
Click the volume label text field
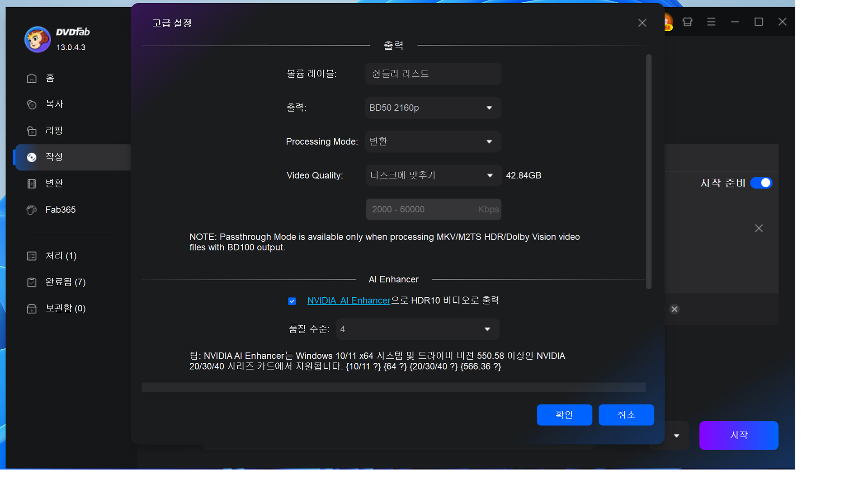click(433, 74)
